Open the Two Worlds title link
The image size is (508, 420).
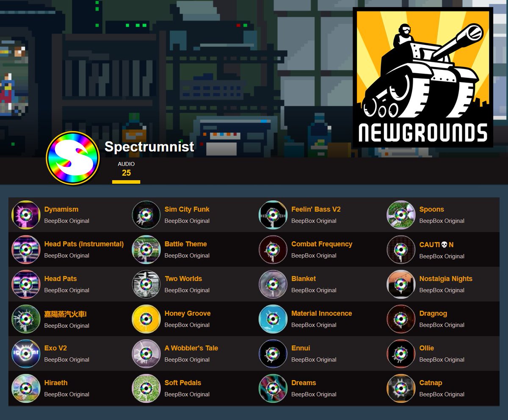[x=183, y=279]
